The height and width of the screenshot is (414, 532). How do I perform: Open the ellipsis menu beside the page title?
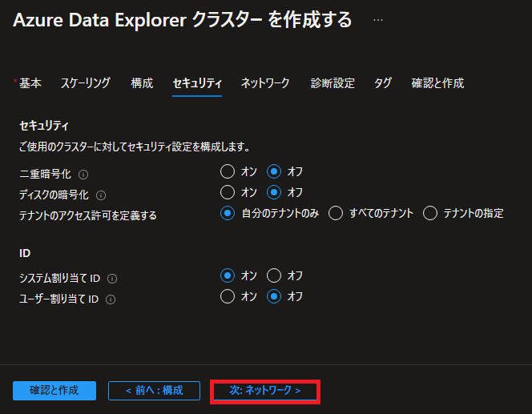point(378,20)
